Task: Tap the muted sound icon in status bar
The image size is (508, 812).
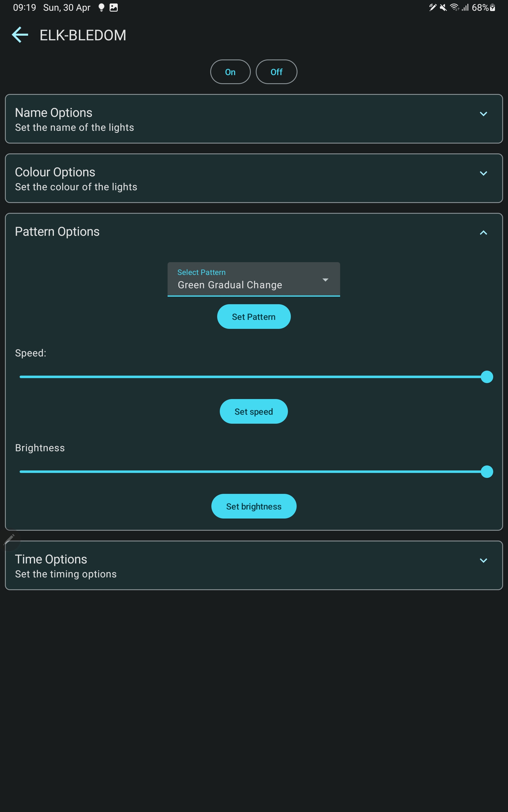Action: tap(443, 8)
